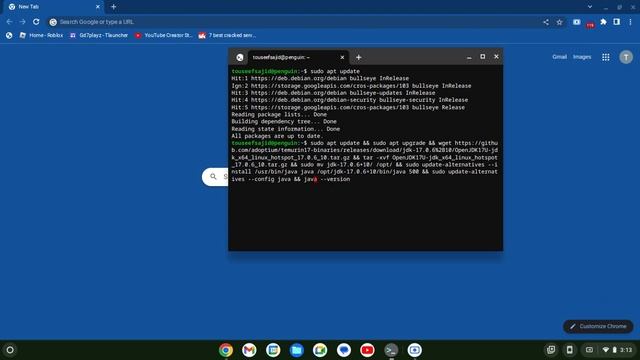Click the 'All packages are up to date.' line
Image resolution: width=640 pixels, height=360 pixels.
278,136
